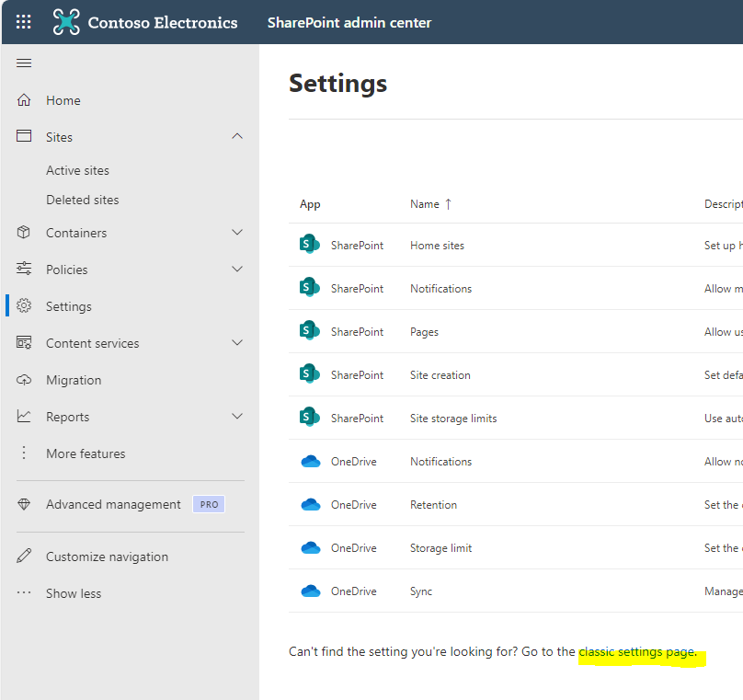Viewport: 743px width, 700px height.
Task: Click the Content services icon
Action: pos(24,343)
